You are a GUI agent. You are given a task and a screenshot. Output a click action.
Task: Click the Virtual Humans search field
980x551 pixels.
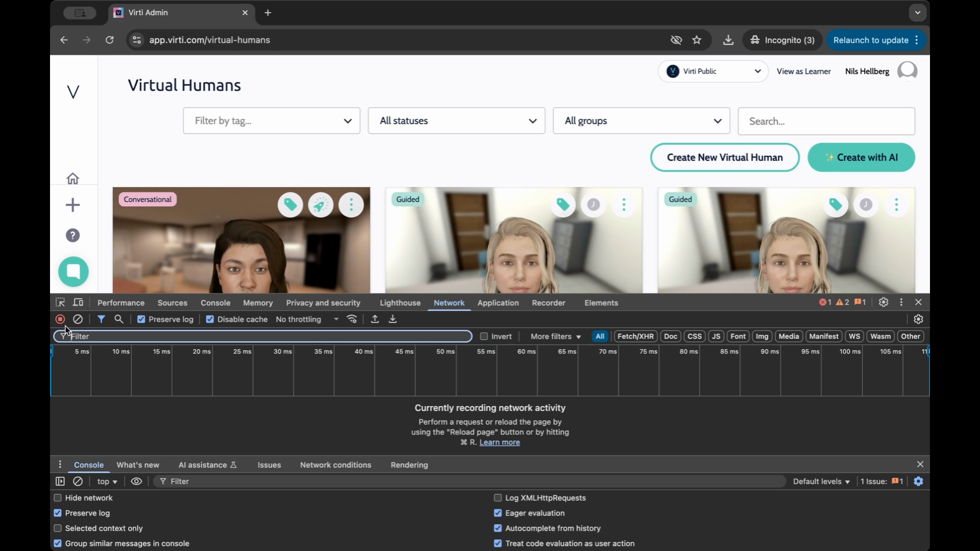[826, 121]
